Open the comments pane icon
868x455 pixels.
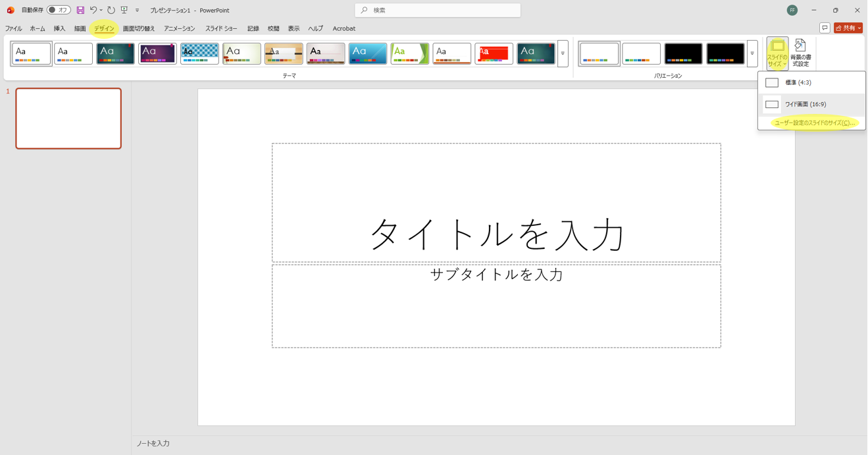[825, 28]
